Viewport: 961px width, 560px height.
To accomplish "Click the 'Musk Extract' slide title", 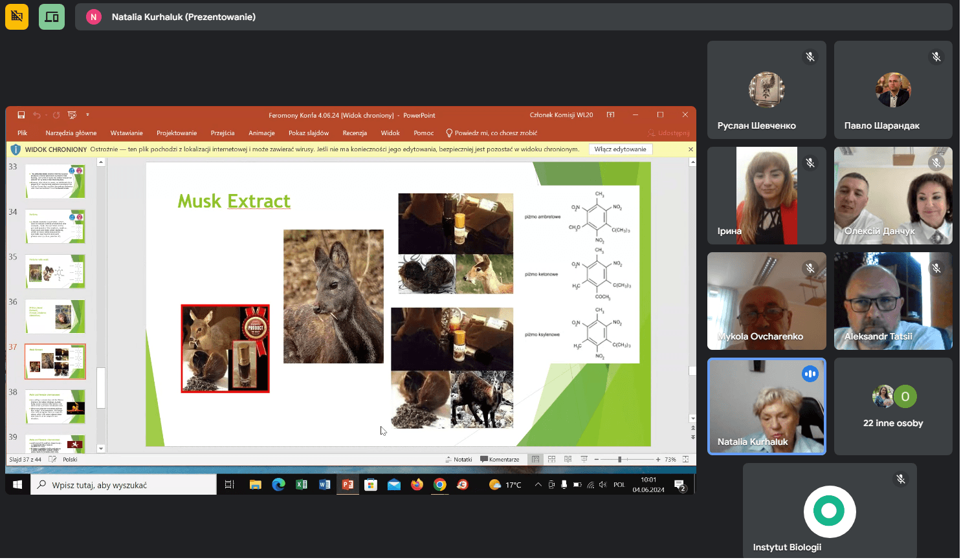I will [234, 201].
